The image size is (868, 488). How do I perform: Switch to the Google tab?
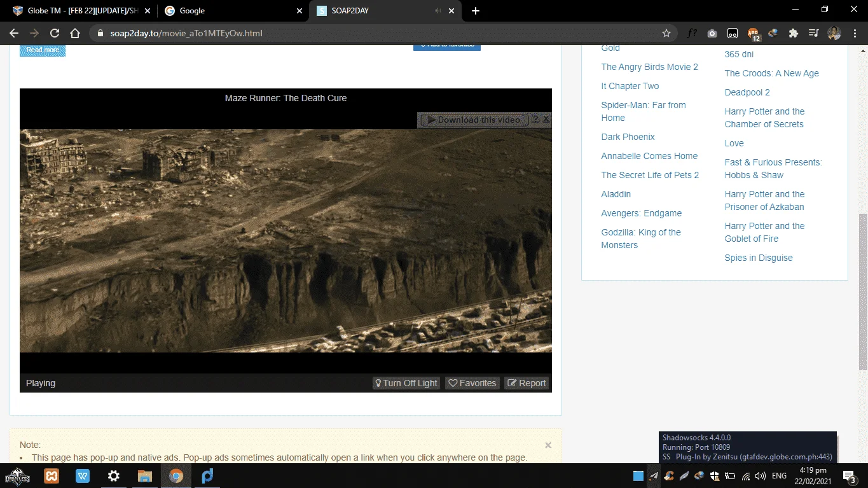click(233, 11)
